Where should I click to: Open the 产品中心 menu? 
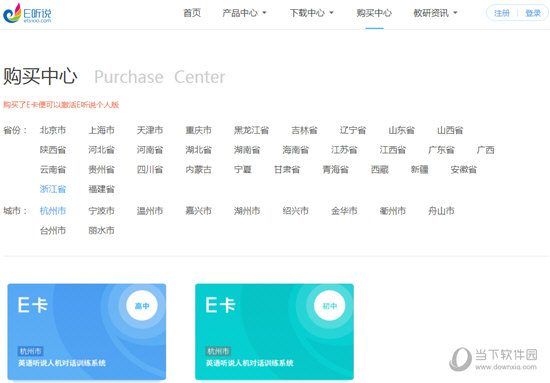tap(240, 13)
